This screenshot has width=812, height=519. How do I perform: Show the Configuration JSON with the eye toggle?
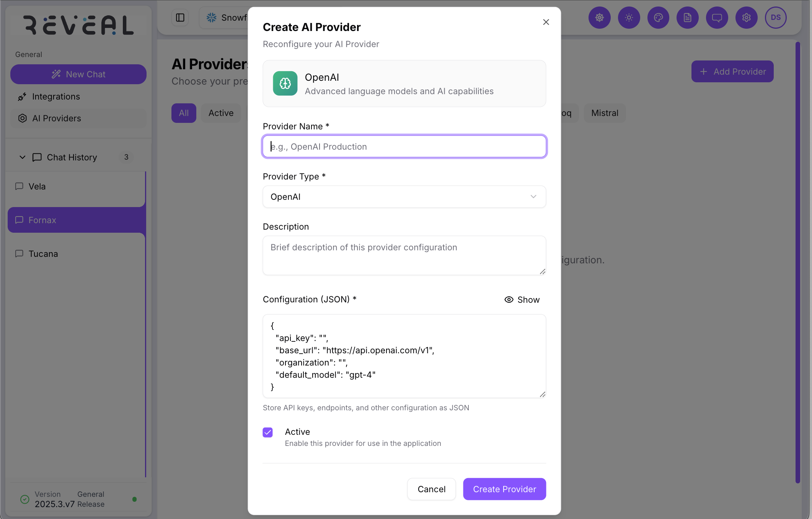point(522,300)
